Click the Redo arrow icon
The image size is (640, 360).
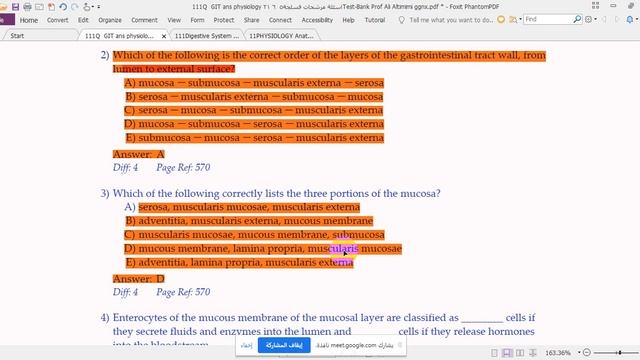pyautogui.click(x=75, y=7)
